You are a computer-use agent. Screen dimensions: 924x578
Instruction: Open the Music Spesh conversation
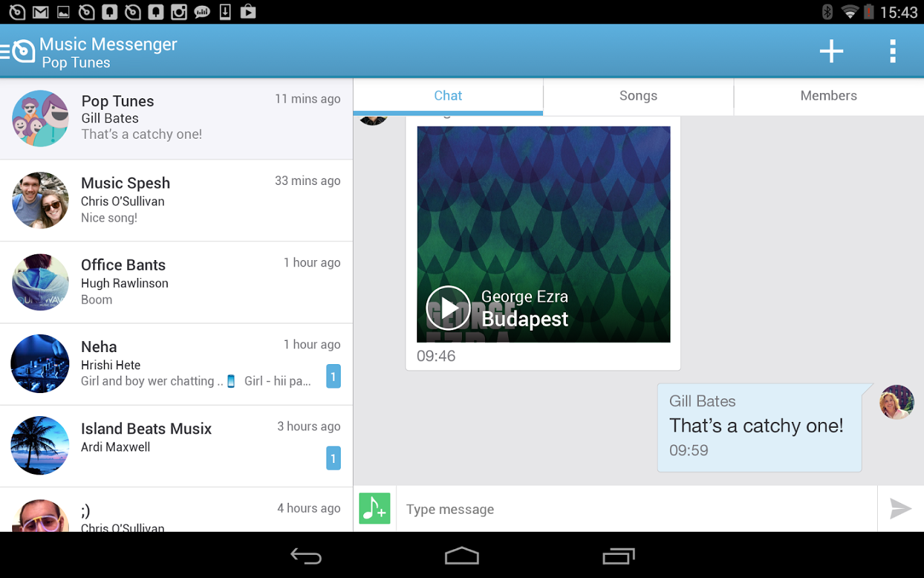point(176,200)
